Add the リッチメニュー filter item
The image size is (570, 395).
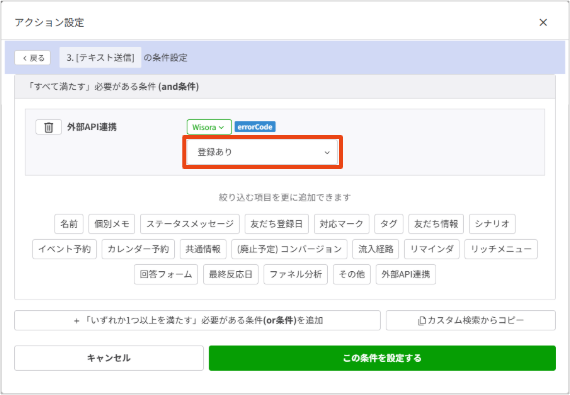click(501, 249)
